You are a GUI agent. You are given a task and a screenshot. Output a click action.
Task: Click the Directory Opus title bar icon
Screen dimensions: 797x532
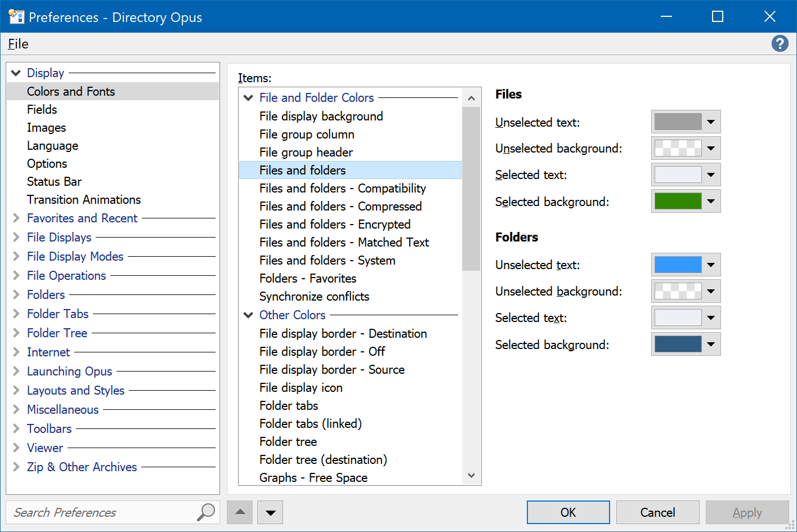coord(16,17)
